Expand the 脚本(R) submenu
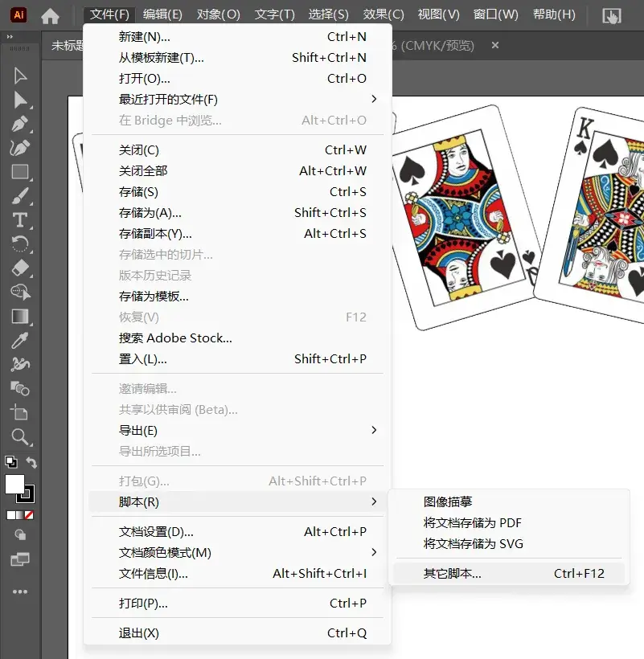The width and height of the screenshot is (644, 659). 237,501
